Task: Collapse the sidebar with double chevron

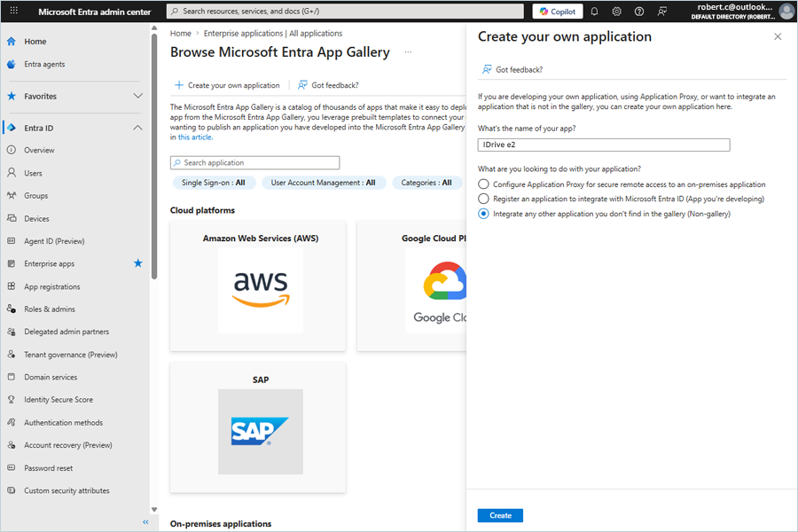Action: coord(145,522)
